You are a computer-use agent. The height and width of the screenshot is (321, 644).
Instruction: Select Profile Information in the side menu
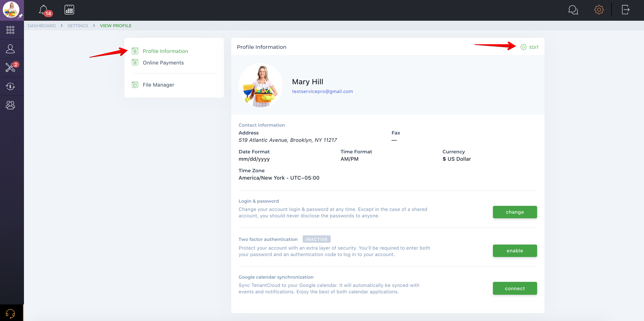[165, 51]
